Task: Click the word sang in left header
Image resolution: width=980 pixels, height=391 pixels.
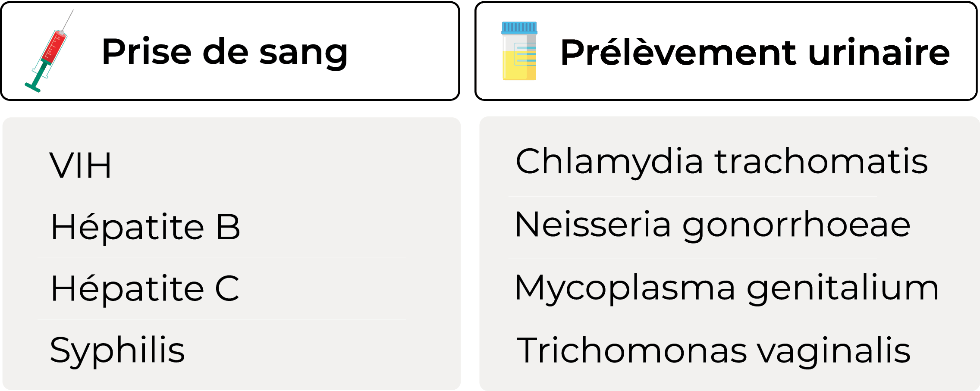Action: (304, 53)
